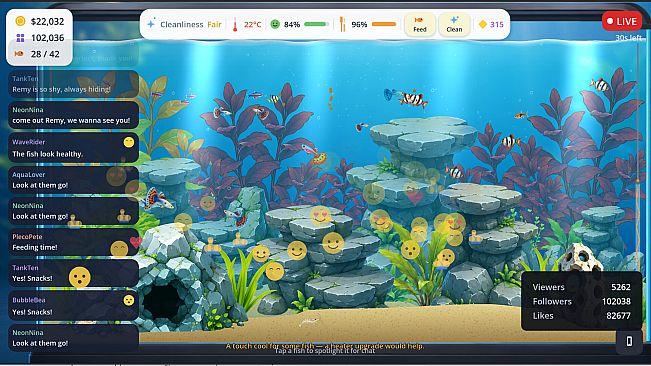Click the orange 96% hunger bar
Screen dimensions: 651x366
(x=384, y=24)
